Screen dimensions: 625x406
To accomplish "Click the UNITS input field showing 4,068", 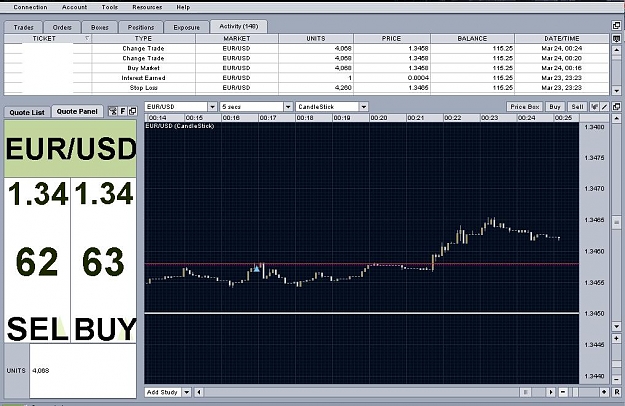I will click(x=83, y=371).
